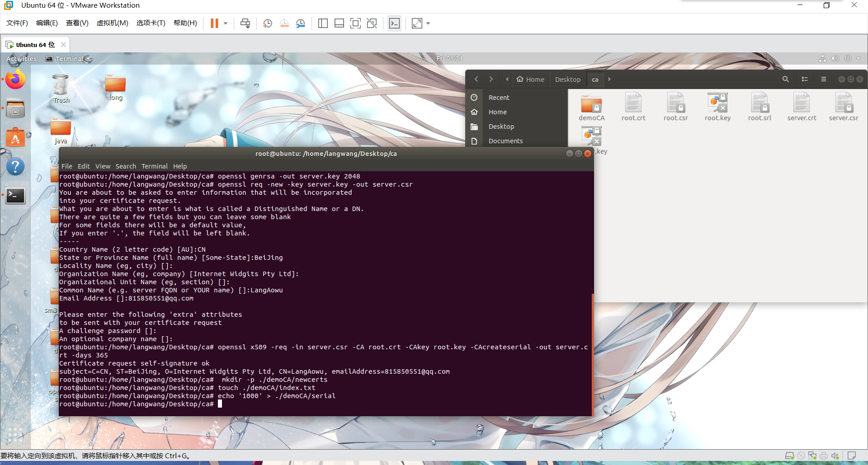The height and width of the screenshot is (465, 868).
Task: Select the demoCA folder
Action: pos(591,108)
